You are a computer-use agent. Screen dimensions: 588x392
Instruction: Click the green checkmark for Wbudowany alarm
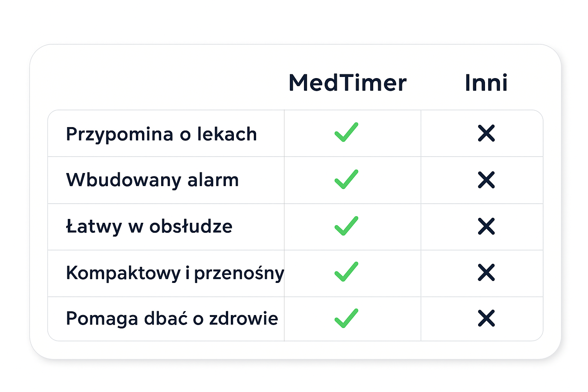click(x=346, y=179)
